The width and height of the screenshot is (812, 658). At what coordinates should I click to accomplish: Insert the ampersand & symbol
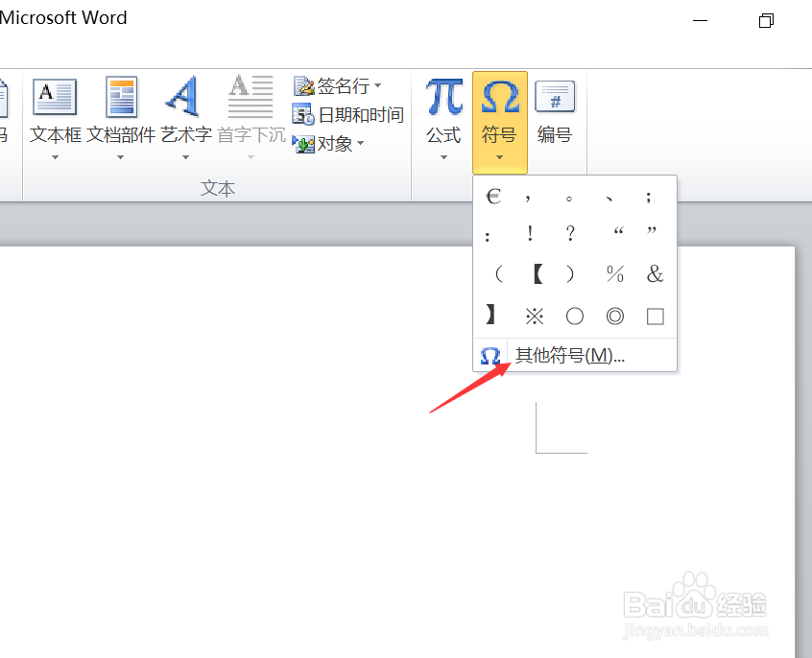(x=656, y=274)
